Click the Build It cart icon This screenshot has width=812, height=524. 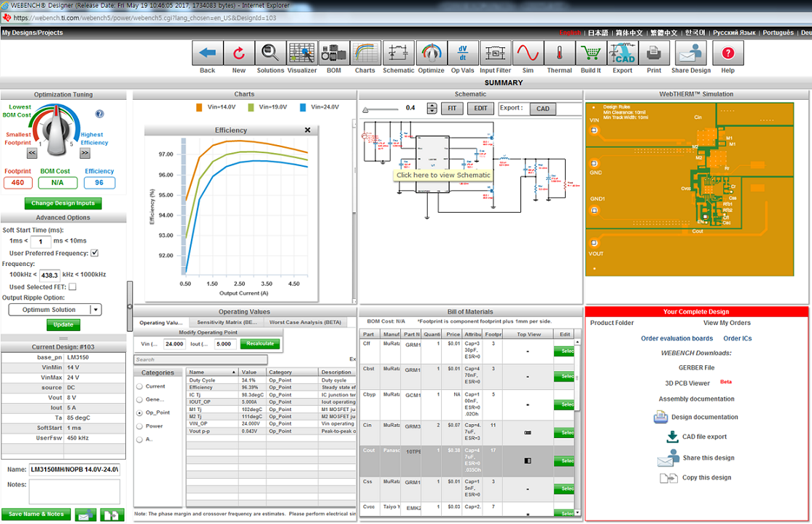pyautogui.click(x=591, y=52)
